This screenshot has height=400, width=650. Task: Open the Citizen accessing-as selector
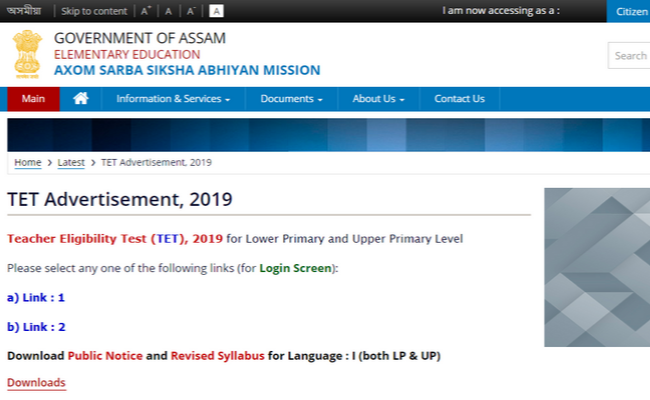coord(630,11)
